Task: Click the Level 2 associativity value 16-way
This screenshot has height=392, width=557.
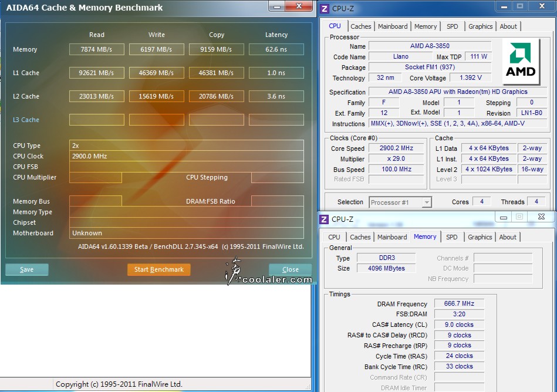Action: coord(532,170)
